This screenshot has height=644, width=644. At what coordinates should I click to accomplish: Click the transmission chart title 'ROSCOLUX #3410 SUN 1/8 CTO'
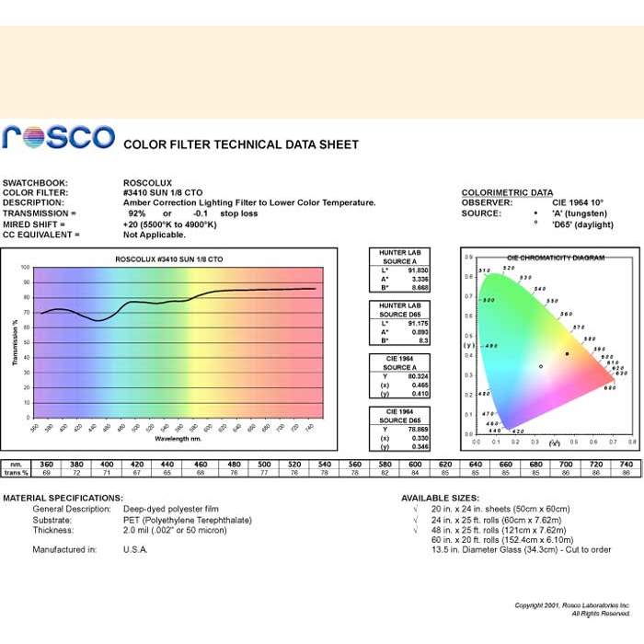click(x=169, y=259)
